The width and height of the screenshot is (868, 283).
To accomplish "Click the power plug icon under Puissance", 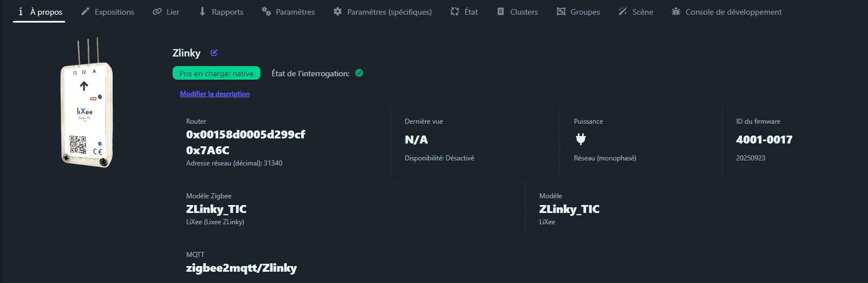I will point(579,139).
